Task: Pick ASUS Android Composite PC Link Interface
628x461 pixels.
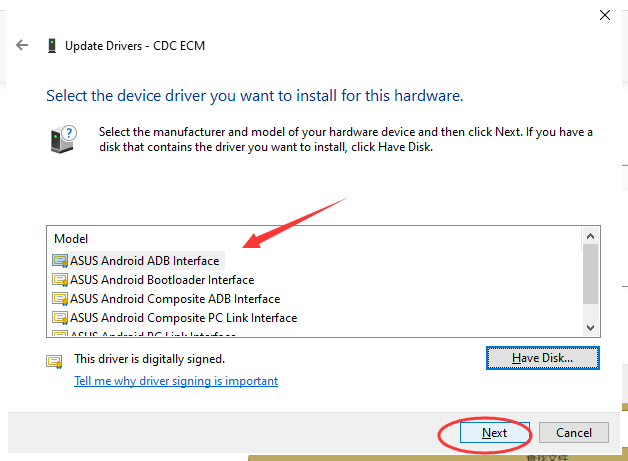Action: tap(183, 318)
